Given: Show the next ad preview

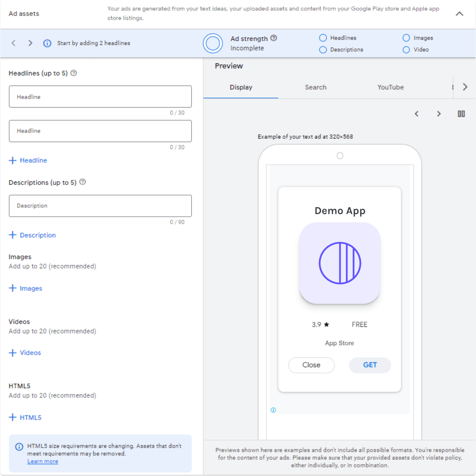Looking at the screenshot, I should 439,114.
